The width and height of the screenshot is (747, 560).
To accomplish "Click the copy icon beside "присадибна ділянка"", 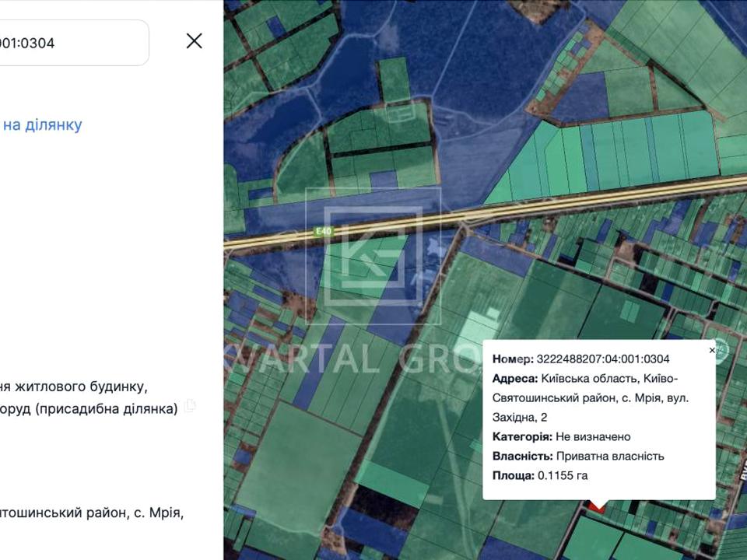I will click(x=190, y=406).
